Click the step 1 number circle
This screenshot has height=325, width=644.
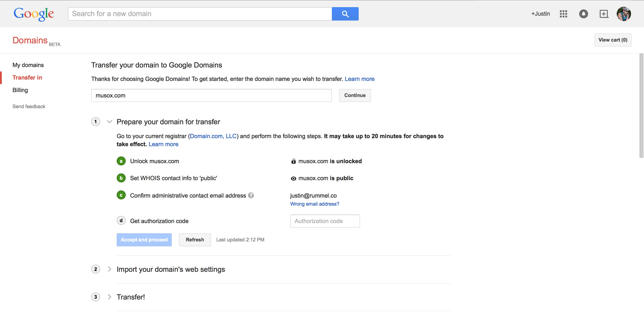[95, 122]
